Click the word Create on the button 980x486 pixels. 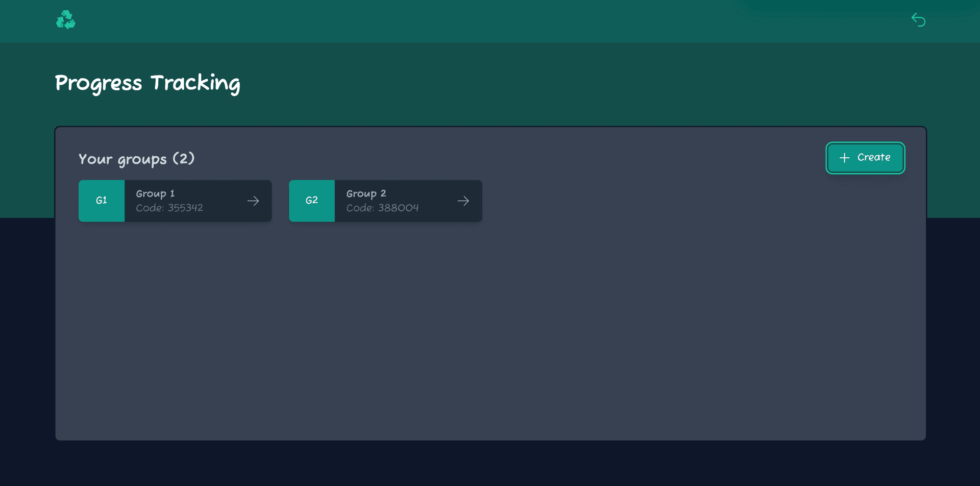pos(873,158)
